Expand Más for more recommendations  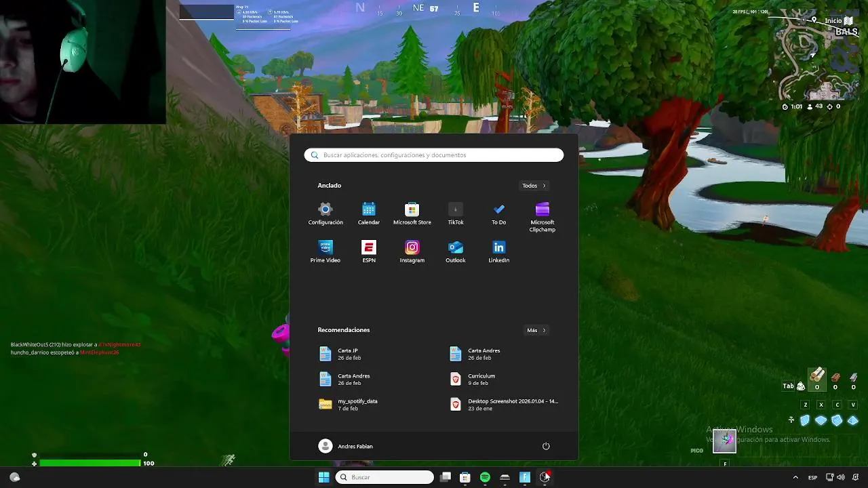pyautogui.click(x=536, y=330)
